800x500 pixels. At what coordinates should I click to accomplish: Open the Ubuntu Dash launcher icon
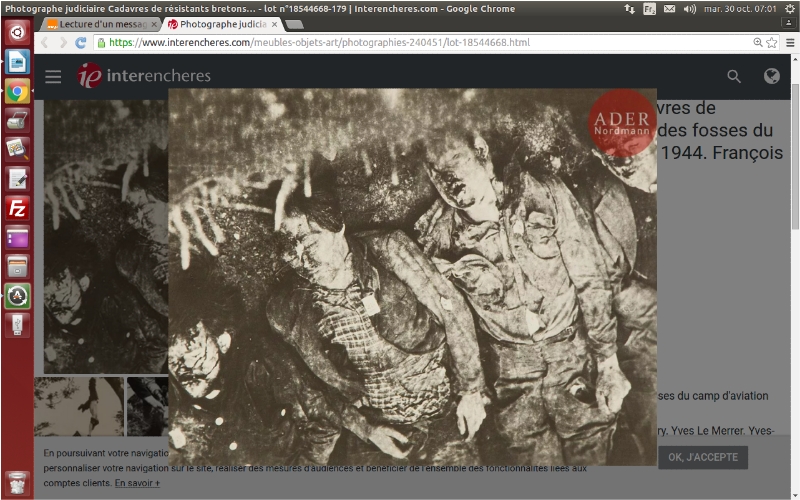click(17, 33)
